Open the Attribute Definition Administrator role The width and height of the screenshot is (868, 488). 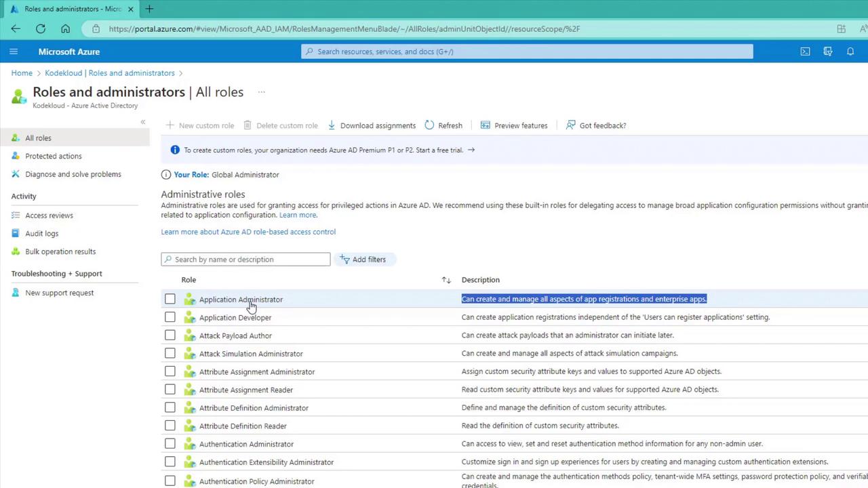click(254, 408)
